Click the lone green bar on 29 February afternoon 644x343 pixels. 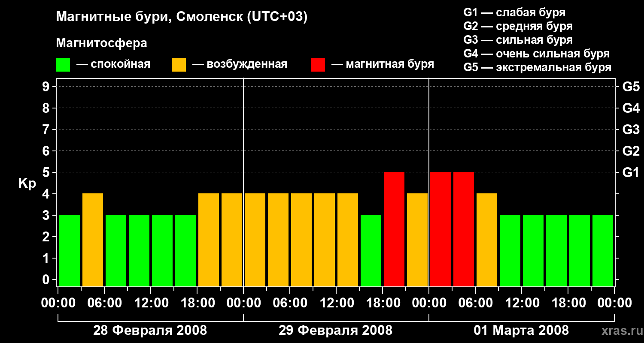(x=371, y=250)
